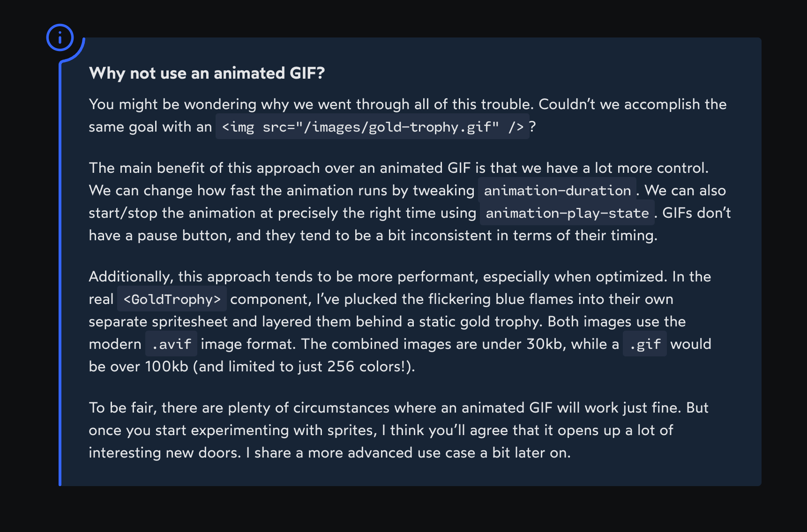Select the animation-duration inline code

(x=557, y=191)
